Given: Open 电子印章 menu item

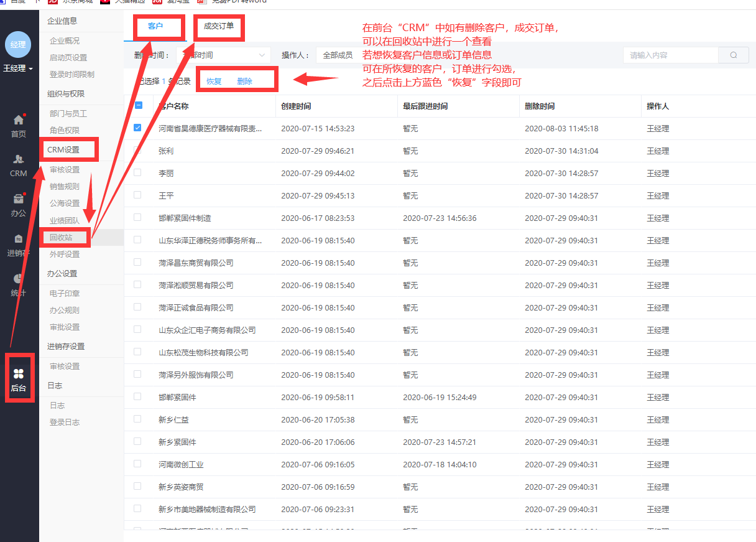Looking at the screenshot, I should click(x=65, y=293).
